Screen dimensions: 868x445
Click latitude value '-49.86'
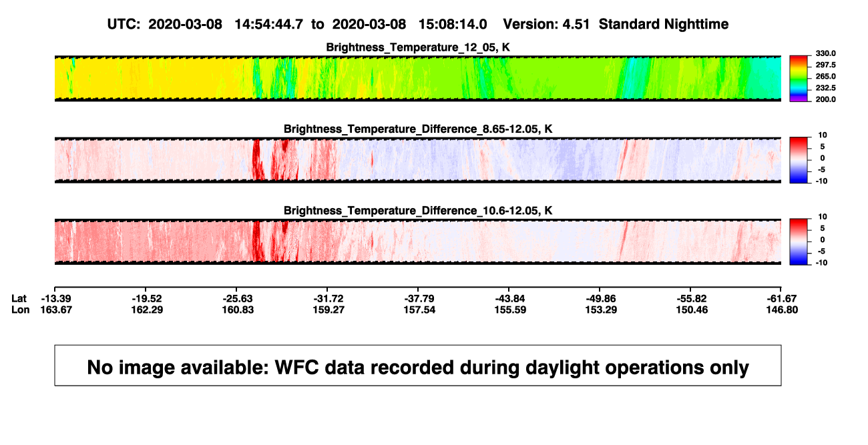tap(601, 298)
